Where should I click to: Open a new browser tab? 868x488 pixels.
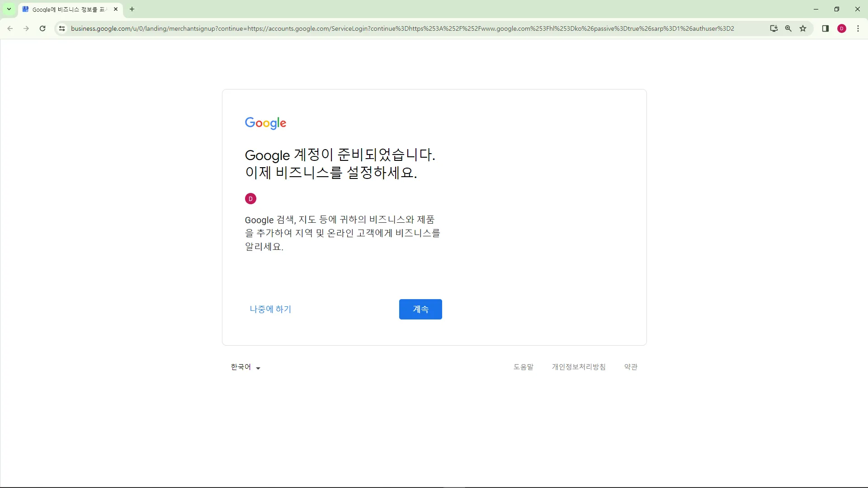coord(132,9)
